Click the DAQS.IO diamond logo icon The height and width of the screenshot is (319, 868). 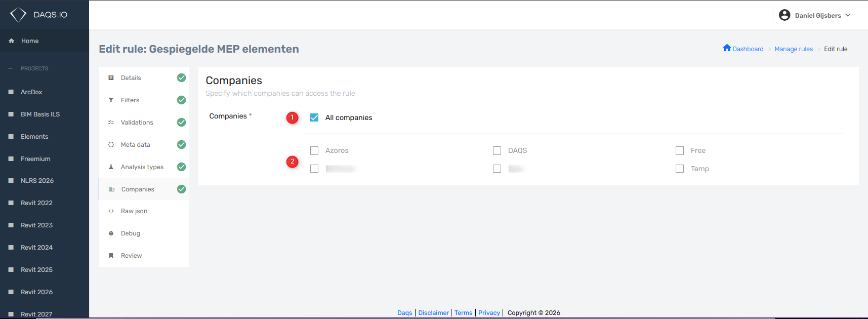[18, 15]
